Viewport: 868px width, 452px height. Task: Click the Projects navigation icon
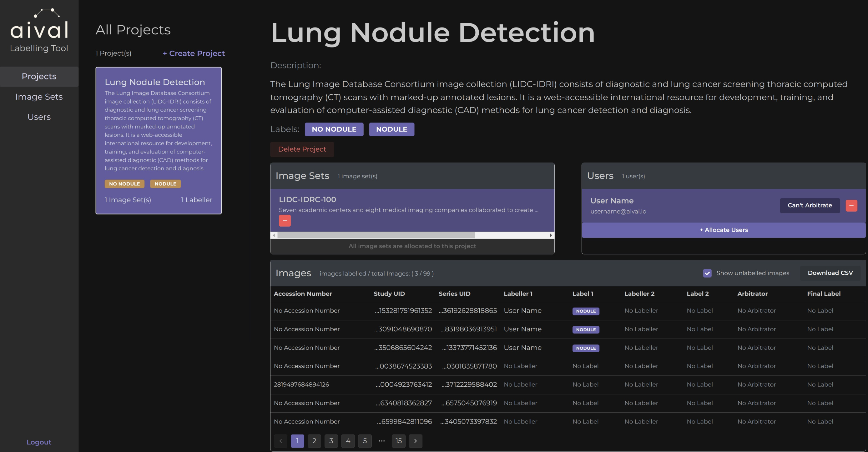point(38,76)
